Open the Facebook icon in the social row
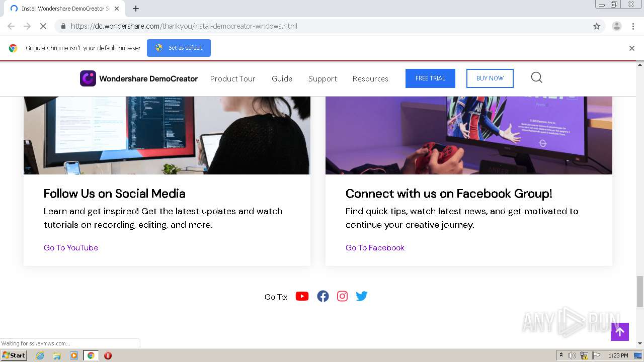The image size is (644, 362). coord(323,296)
